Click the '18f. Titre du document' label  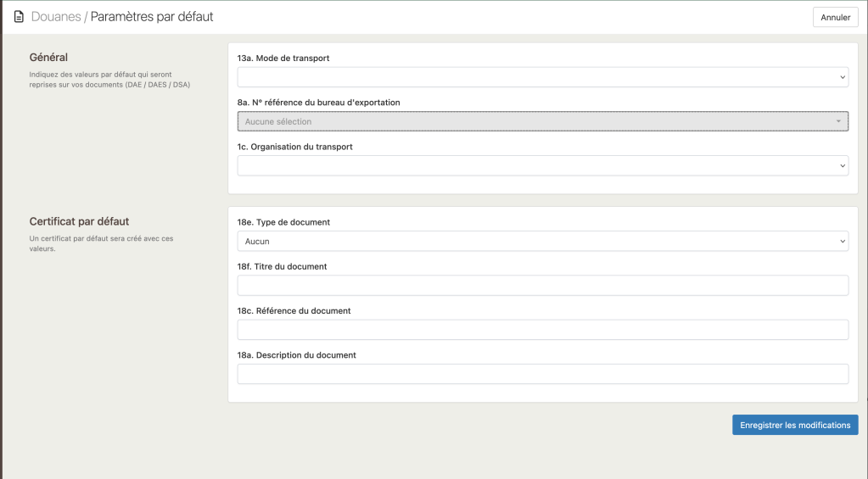282,266
